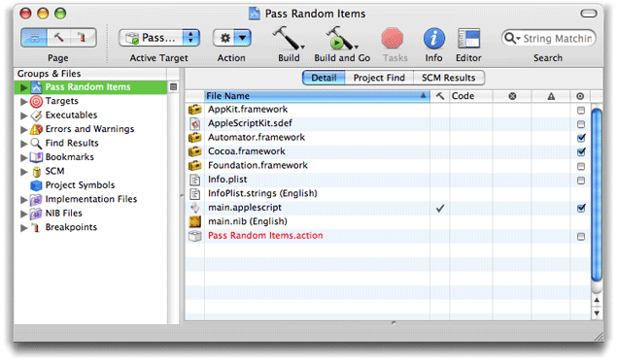Open the Action gear dropdown menu
617x364 pixels.
(232, 38)
